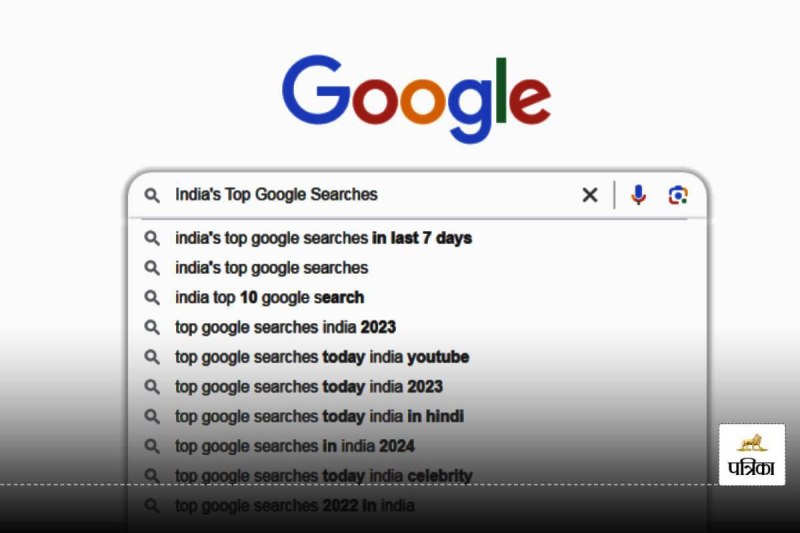
Task: Select the "today india celebrity" suggestion
Action: pos(323,476)
